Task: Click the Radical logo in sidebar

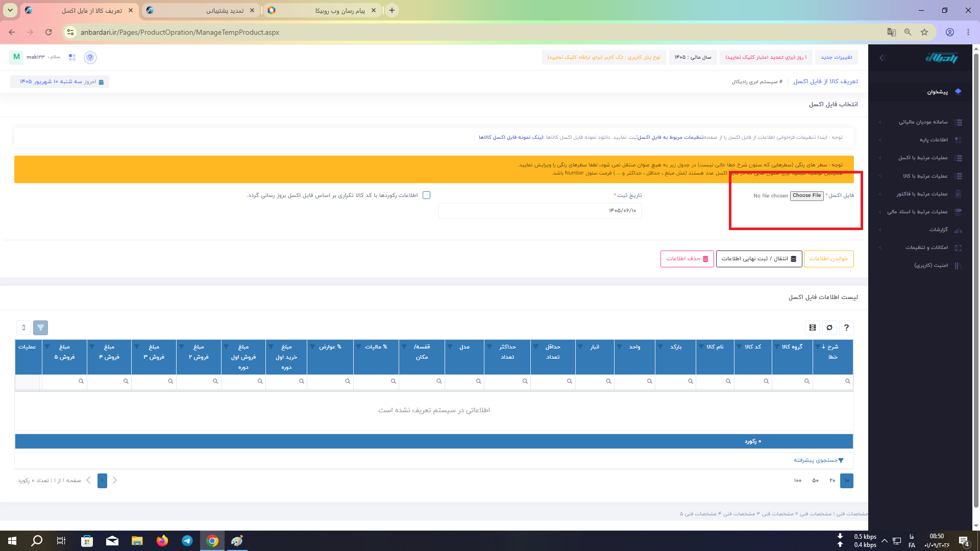Action: click(x=942, y=58)
